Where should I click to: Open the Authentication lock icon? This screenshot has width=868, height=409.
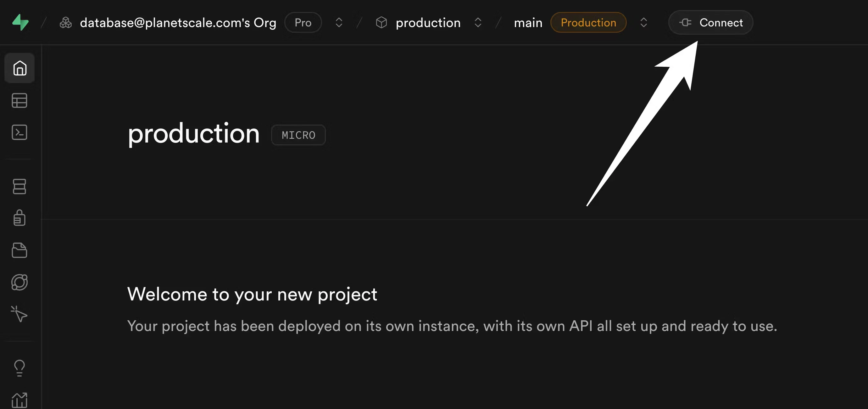click(19, 218)
